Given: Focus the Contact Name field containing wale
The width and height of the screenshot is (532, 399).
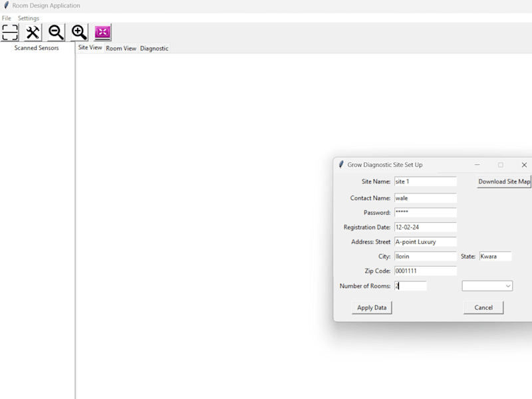Looking at the screenshot, I should 426,198.
